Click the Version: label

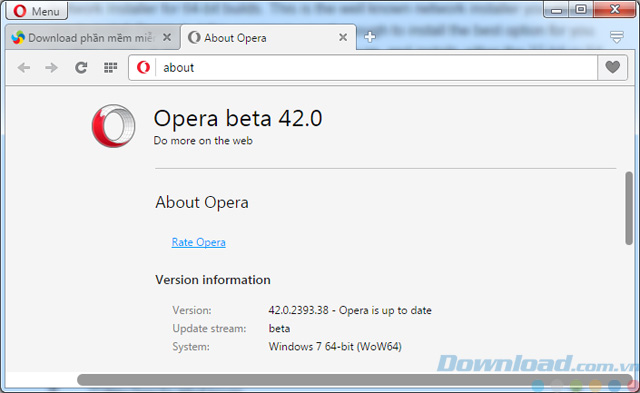(192, 310)
